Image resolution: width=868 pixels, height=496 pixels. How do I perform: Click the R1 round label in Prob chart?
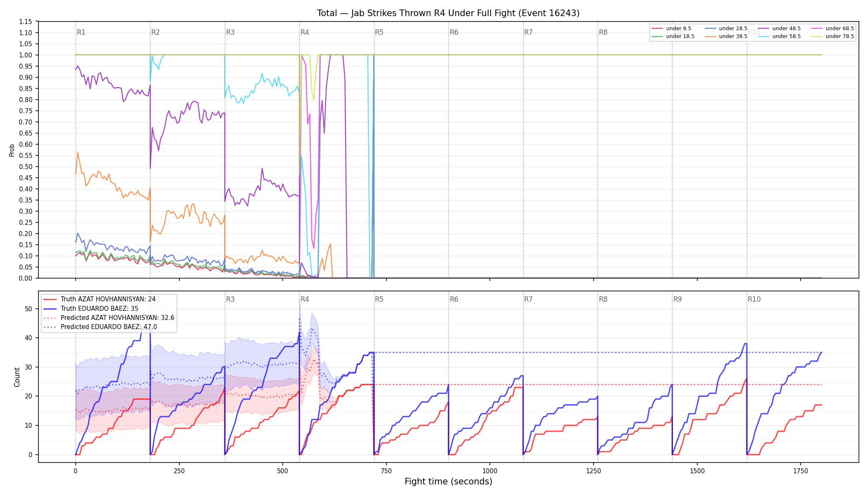click(x=81, y=32)
